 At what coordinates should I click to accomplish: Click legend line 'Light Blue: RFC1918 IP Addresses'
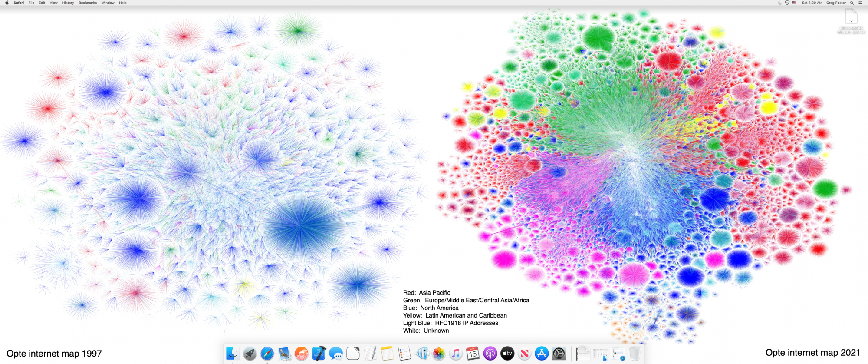pyautogui.click(x=450, y=323)
